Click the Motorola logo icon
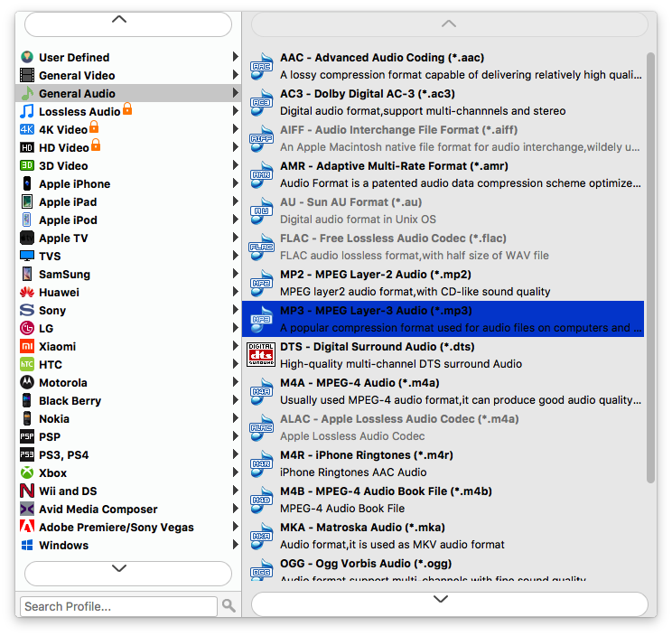The height and width of the screenshot is (636, 672). (x=27, y=382)
